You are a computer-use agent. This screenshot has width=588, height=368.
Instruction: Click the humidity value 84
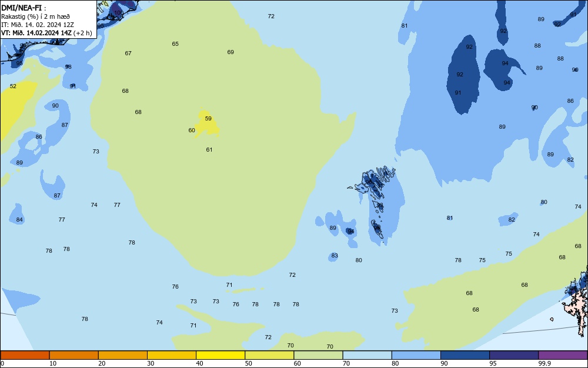pyautogui.click(x=19, y=220)
